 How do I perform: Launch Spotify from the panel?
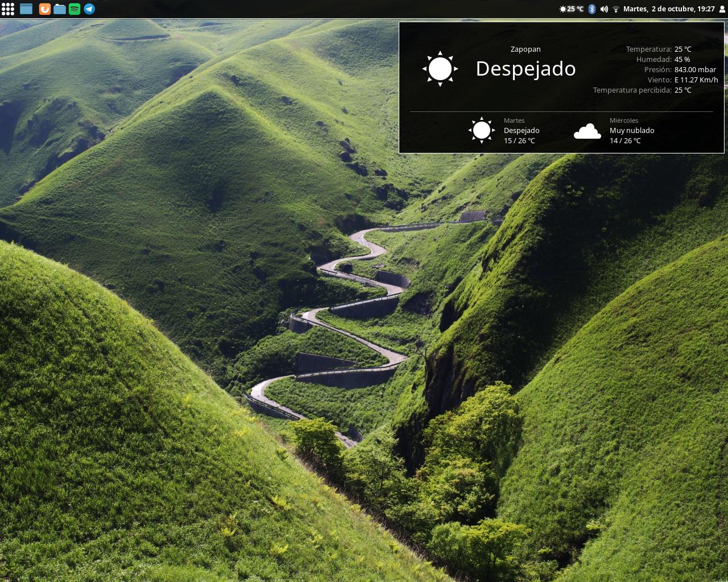click(75, 9)
